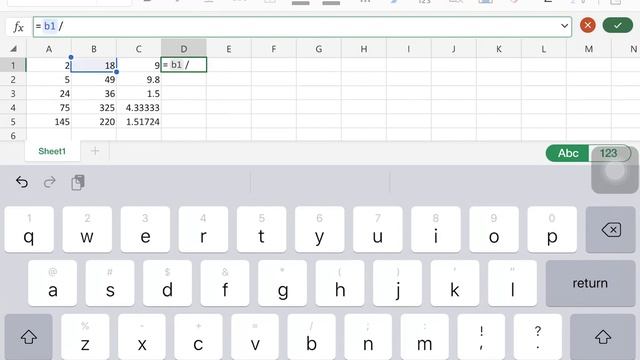Screen dimensions: 640x360
Task: Select column A header
Action: click(49, 49)
